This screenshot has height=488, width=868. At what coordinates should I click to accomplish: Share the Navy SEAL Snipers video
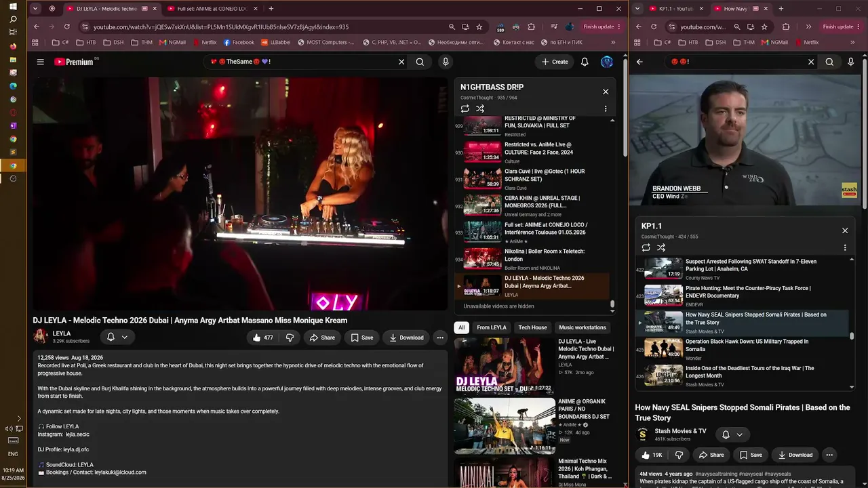click(711, 455)
